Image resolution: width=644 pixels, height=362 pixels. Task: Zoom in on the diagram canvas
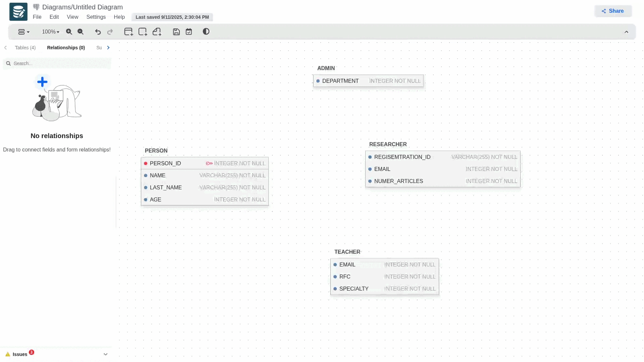[x=69, y=32]
